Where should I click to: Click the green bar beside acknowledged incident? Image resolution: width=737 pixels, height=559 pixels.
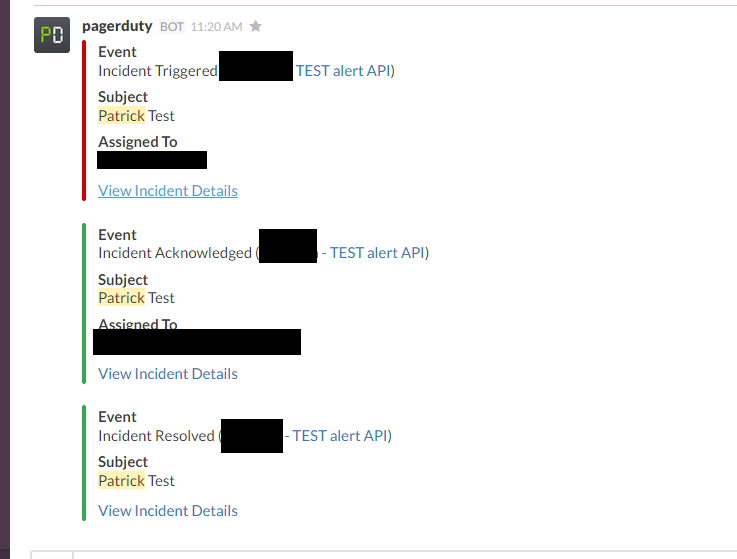[84, 303]
